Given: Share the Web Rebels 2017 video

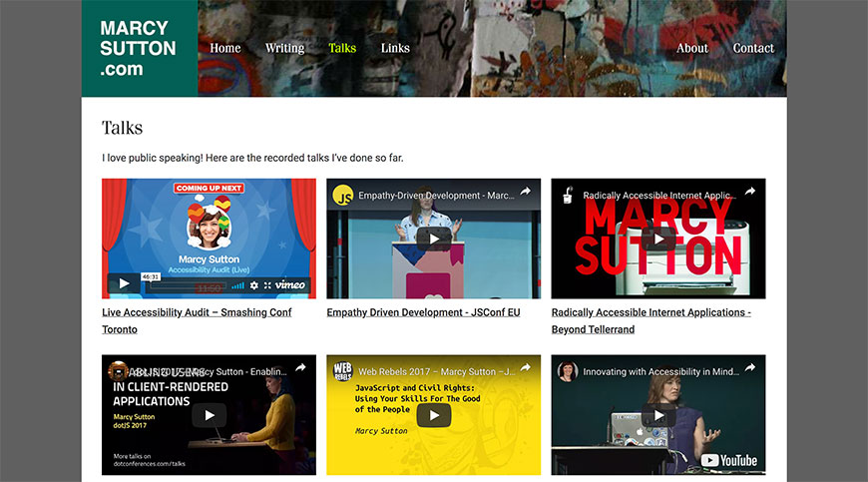Looking at the screenshot, I should (525, 369).
